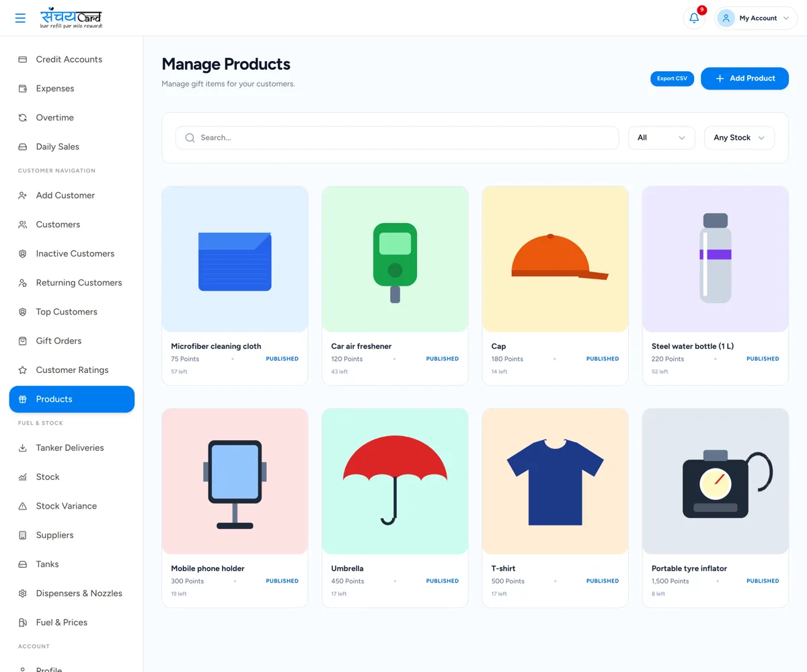Open the All category filter dropdown

(x=662, y=138)
